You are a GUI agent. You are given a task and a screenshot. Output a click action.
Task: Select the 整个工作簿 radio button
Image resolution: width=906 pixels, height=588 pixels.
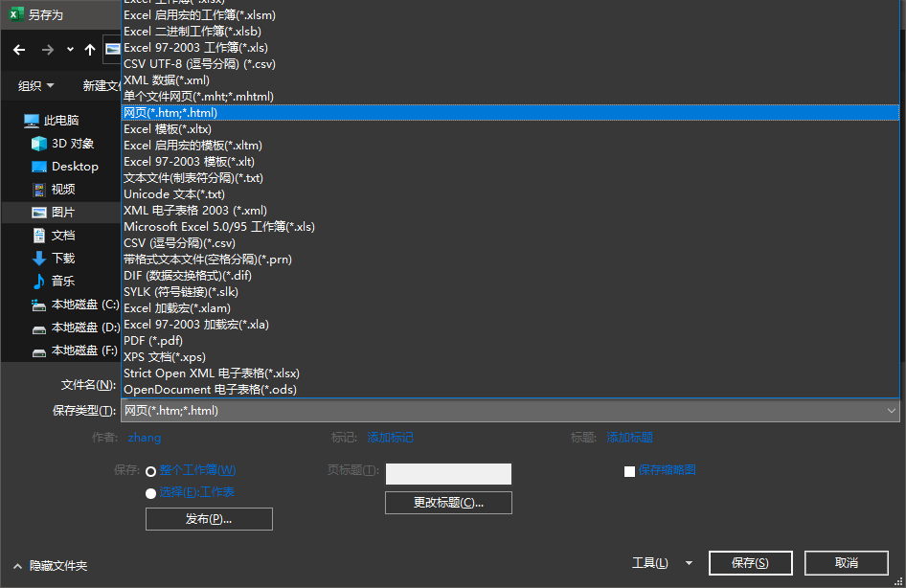pos(150,471)
